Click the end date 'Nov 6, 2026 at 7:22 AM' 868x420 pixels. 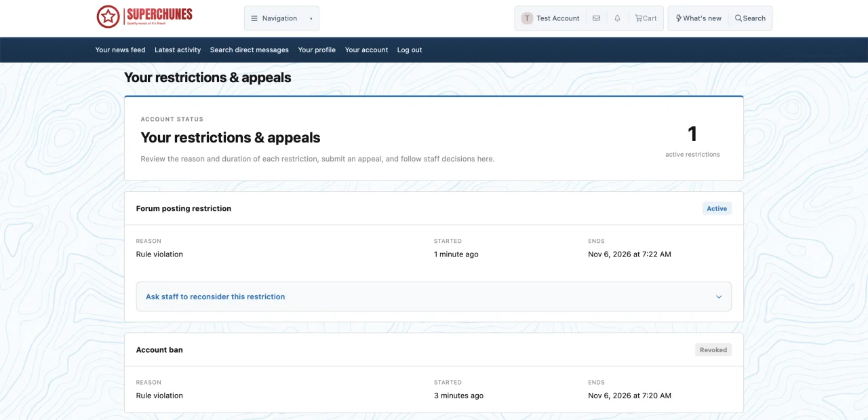[629, 254]
